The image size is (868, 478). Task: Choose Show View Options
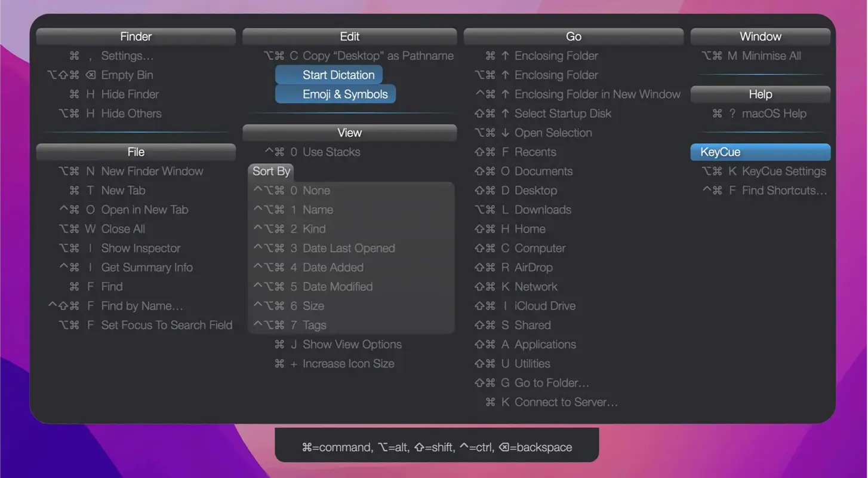(x=352, y=345)
